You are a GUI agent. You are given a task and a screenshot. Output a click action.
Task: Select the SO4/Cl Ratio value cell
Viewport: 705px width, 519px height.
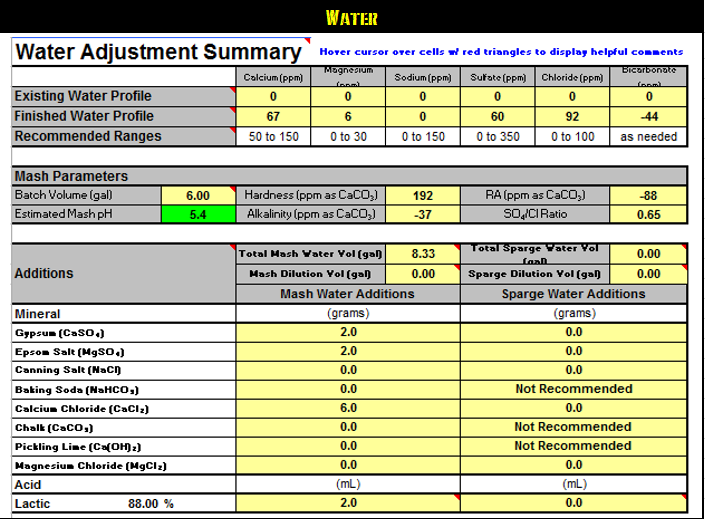pos(648,215)
